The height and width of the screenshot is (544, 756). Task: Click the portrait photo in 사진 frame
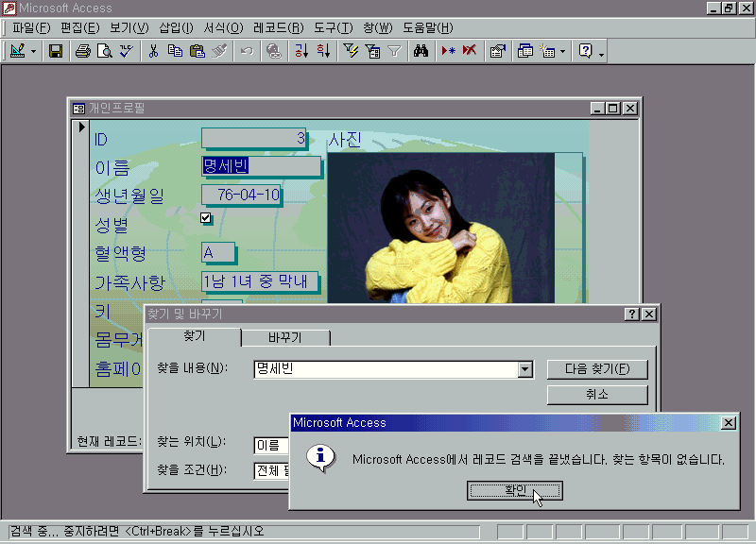pos(440,228)
